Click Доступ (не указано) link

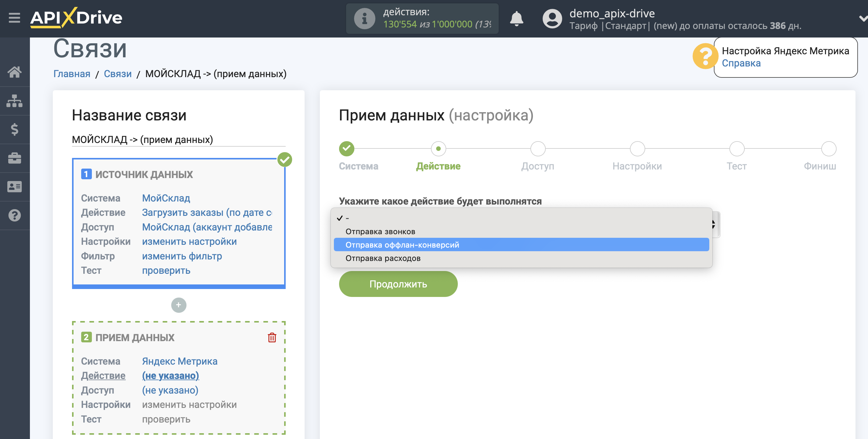tap(170, 390)
